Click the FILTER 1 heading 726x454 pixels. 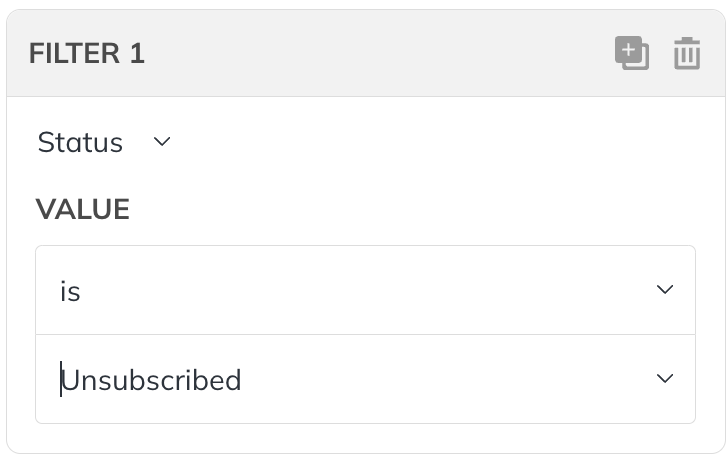pyautogui.click(x=87, y=53)
